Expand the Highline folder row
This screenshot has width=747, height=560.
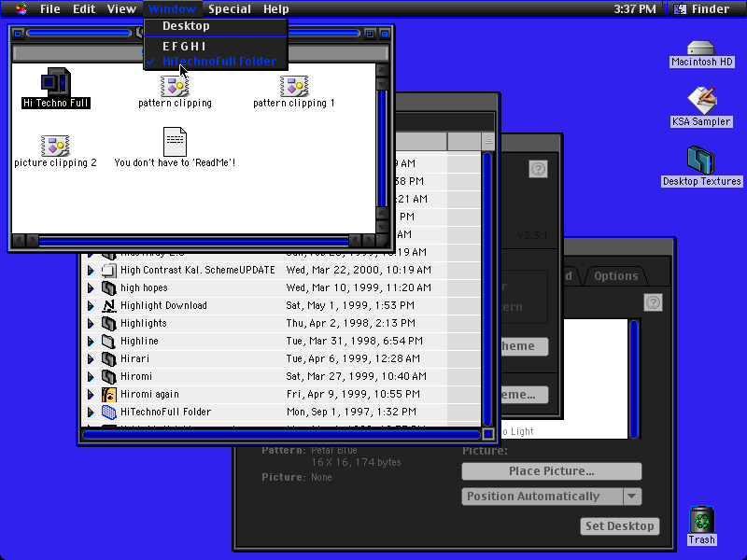coord(91,341)
